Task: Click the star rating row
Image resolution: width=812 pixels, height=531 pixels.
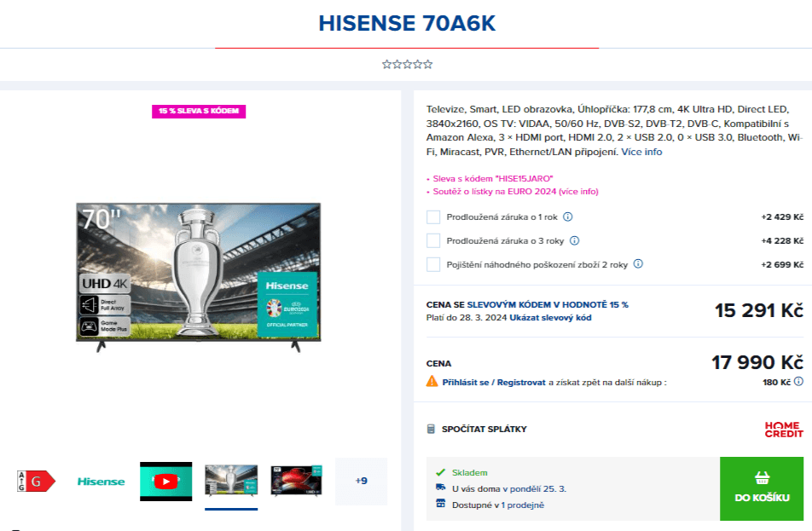Action: click(407, 64)
